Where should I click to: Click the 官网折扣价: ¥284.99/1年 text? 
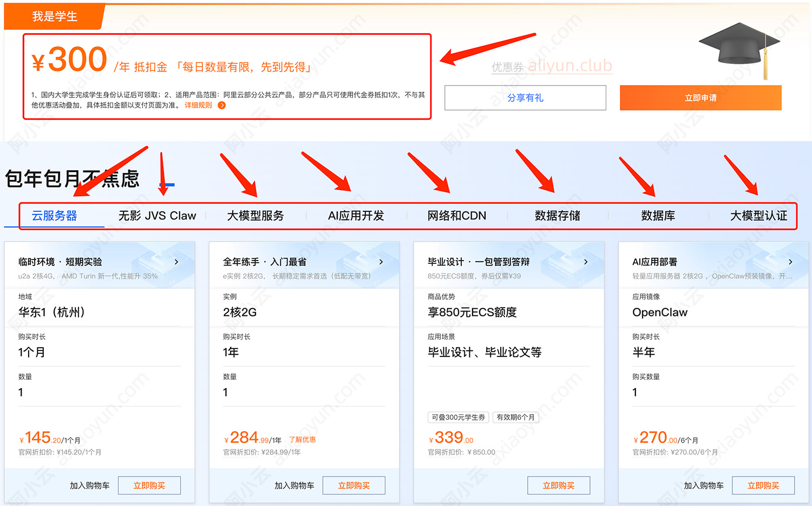tap(262, 452)
